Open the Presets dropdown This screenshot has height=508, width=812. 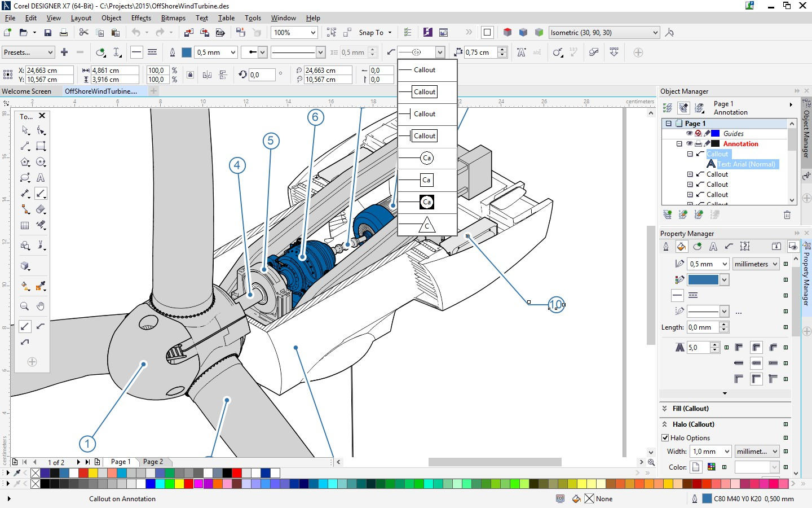tap(28, 52)
